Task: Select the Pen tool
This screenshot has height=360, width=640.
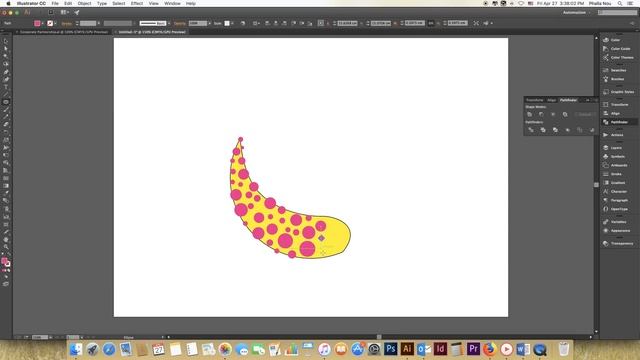Action: click(x=6, y=71)
